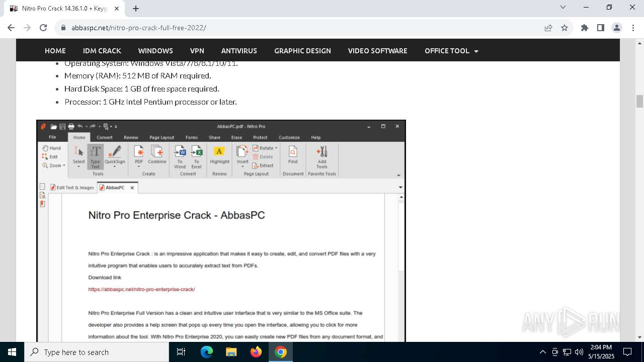
Task: Open Chrome profile avatar
Action: pos(617,28)
